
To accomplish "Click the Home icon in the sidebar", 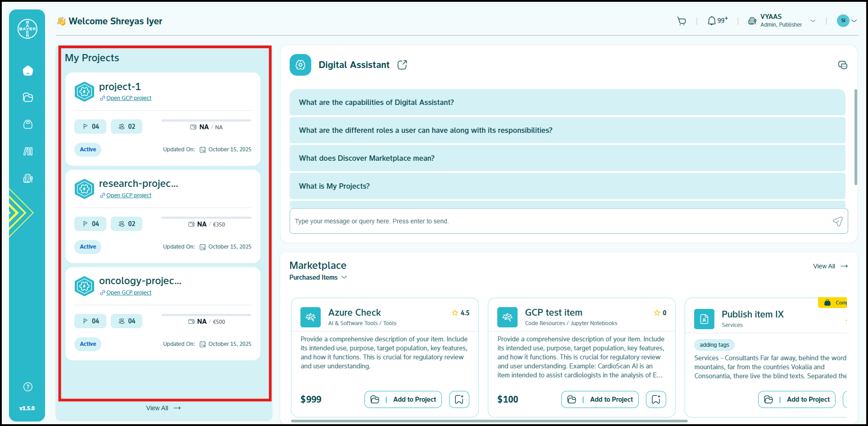I will point(28,71).
